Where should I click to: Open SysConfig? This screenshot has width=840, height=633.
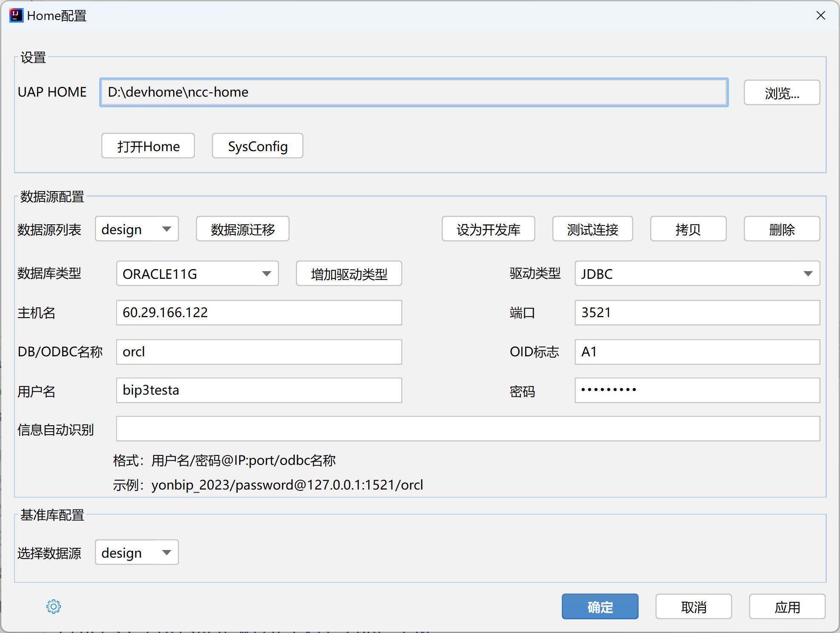coord(257,146)
